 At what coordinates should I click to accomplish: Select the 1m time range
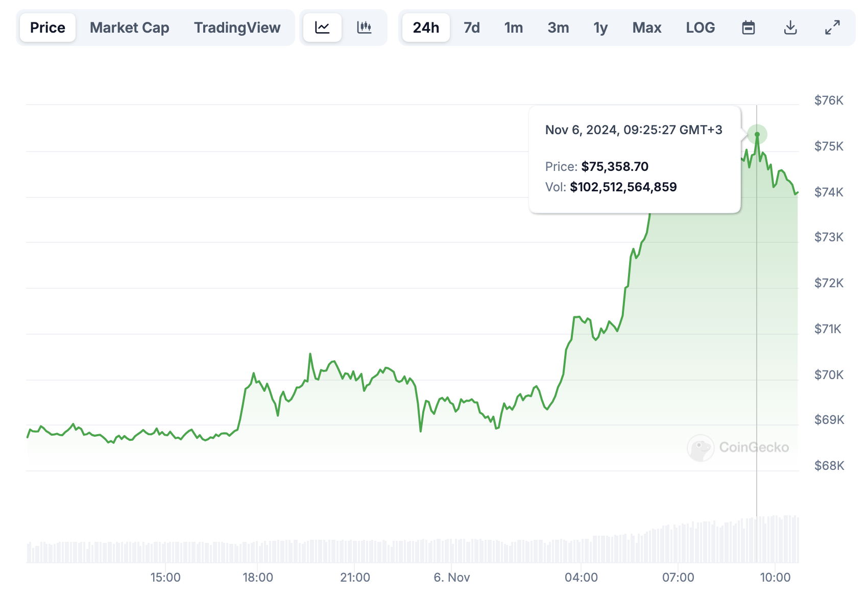point(514,28)
